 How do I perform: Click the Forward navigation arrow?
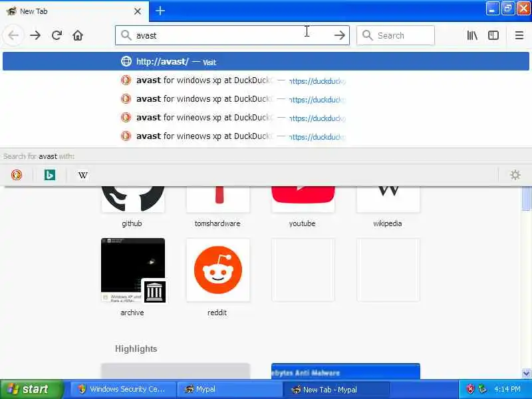(35, 35)
